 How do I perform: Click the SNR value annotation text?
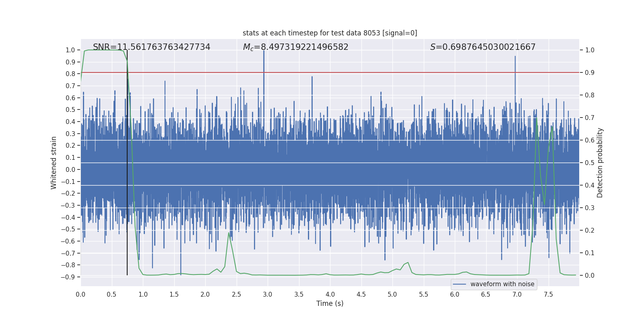coord(151,47)
